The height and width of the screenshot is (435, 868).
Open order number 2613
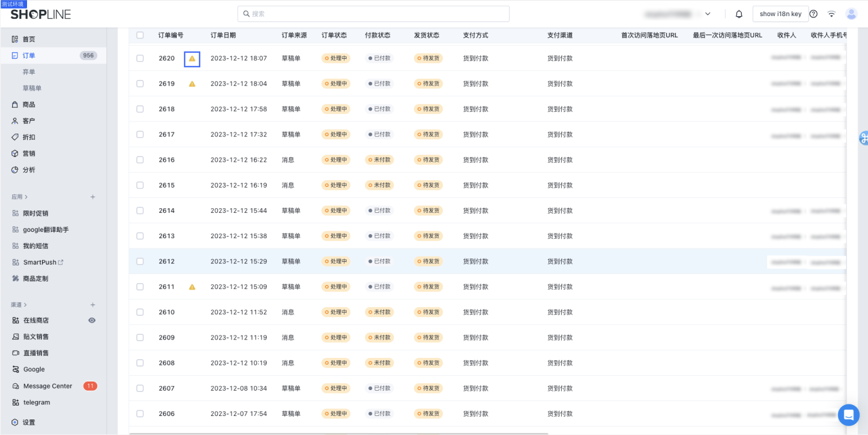coord(167,236)
